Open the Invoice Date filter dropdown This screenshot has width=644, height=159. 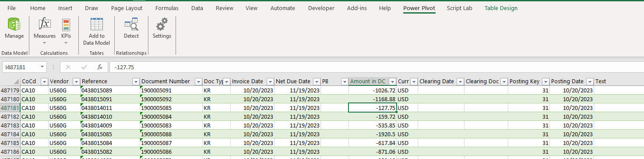pos(270,81)
